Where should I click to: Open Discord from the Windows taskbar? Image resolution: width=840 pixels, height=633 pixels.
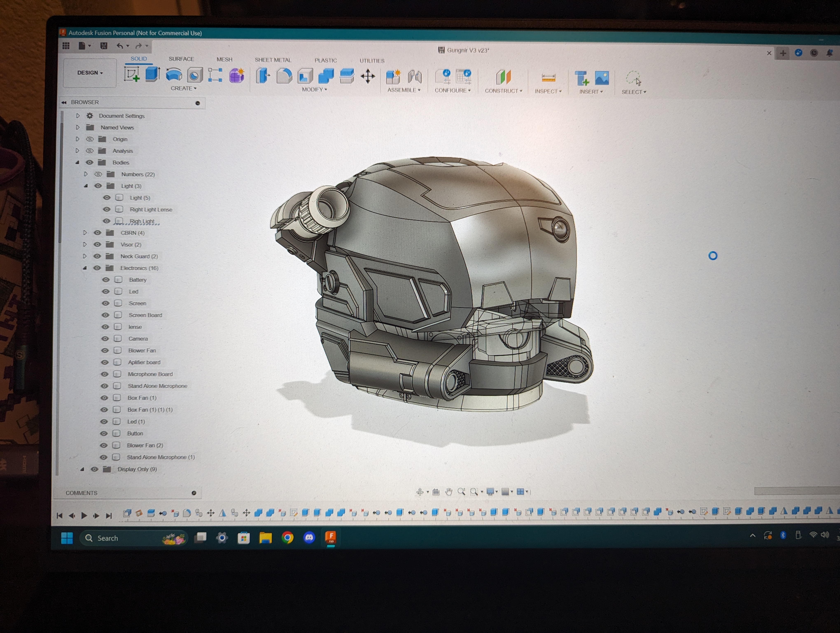tap(309, 537)
